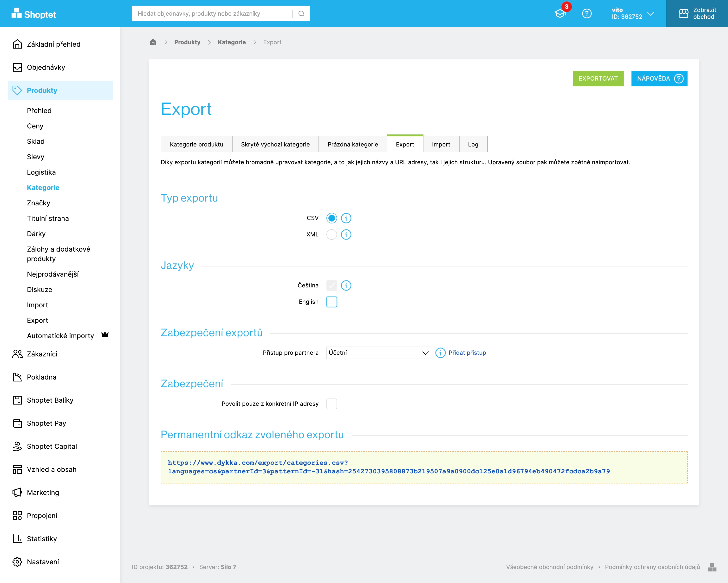Expand Zákazníci section in the sidebar
The image size is (728, 583).
(x=42, y=354)
